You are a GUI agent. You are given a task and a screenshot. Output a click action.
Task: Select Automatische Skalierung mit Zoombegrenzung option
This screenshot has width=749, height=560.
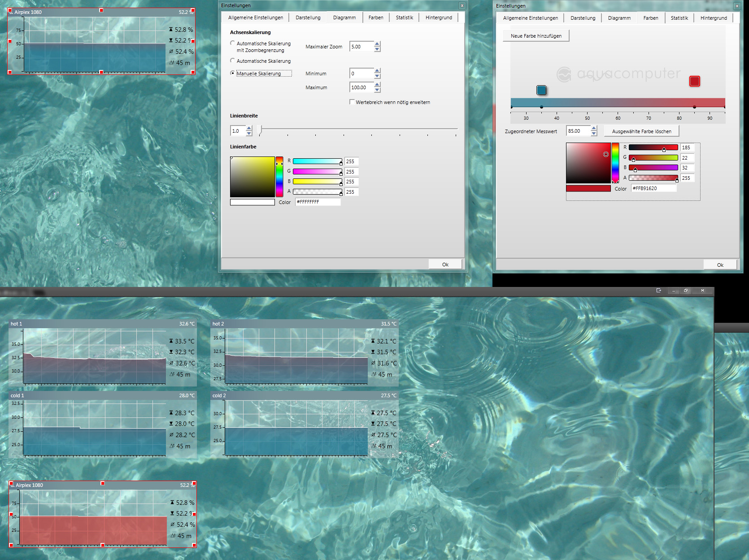click(232, 43)
